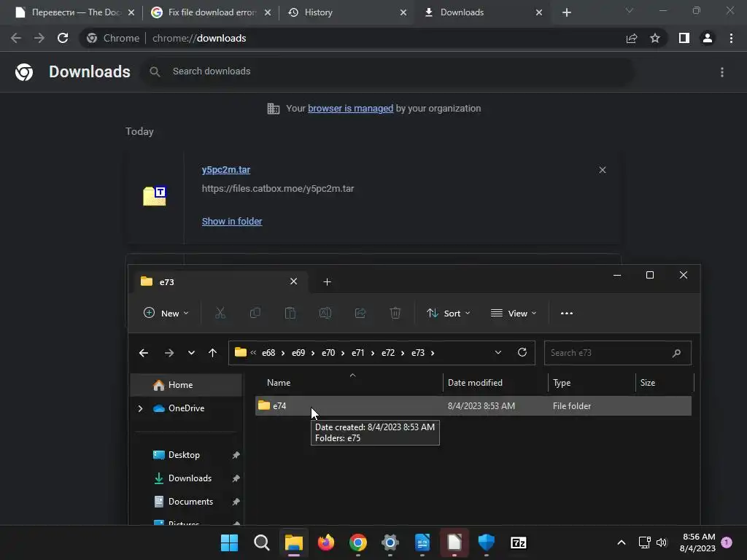The height and width of the screenshot is (560, 747).
Task: Open Chrome tab search dropdown
Action: click(630, 10)
